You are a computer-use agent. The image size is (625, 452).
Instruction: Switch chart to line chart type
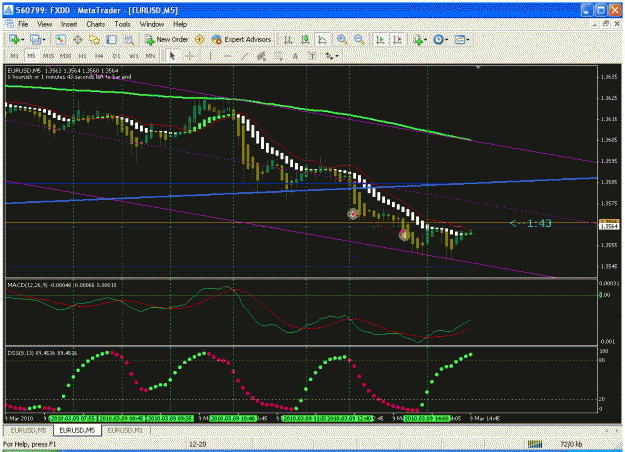tap(322, 39)
